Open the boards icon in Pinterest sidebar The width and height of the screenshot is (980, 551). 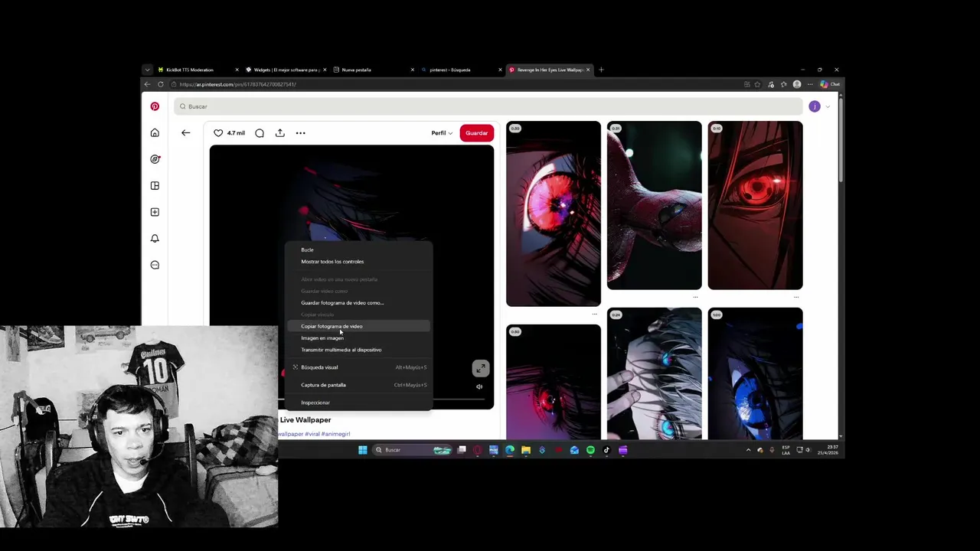(x=155, y=186)
